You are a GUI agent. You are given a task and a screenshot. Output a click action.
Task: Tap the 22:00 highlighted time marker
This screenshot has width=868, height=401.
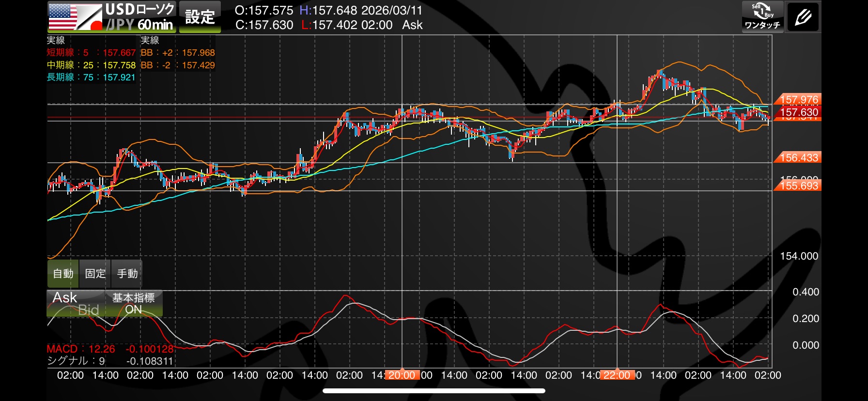click(617, 375)
